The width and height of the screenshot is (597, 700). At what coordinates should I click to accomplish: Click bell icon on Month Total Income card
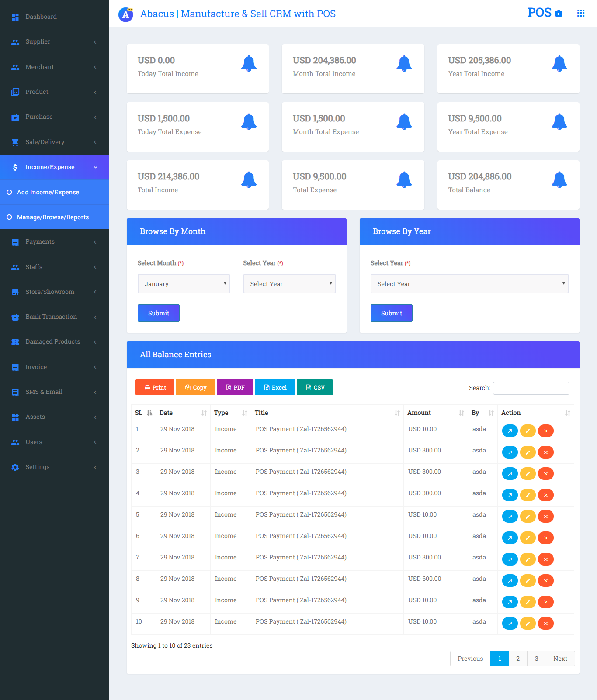(404, 64)
